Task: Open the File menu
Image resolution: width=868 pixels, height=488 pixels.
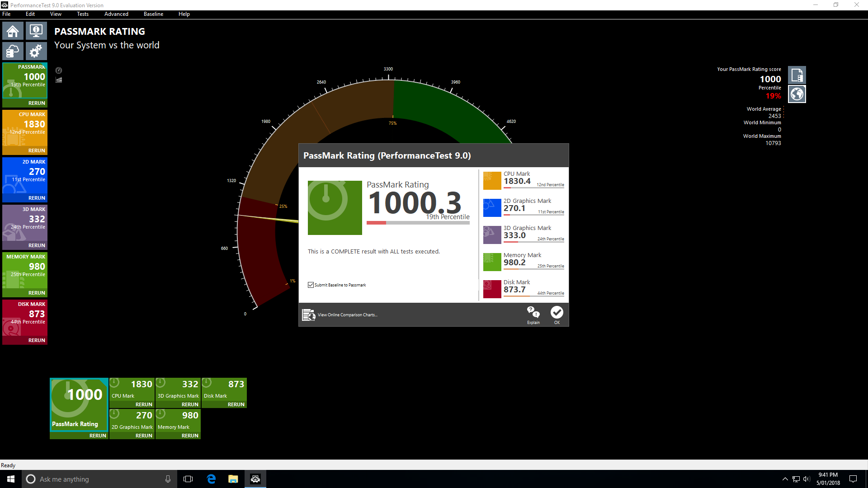Action: point(6,14)
